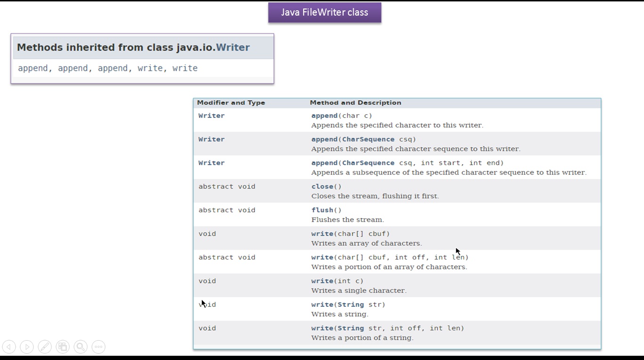Select the 'Modifier and Type' column header

click(231, 102)
